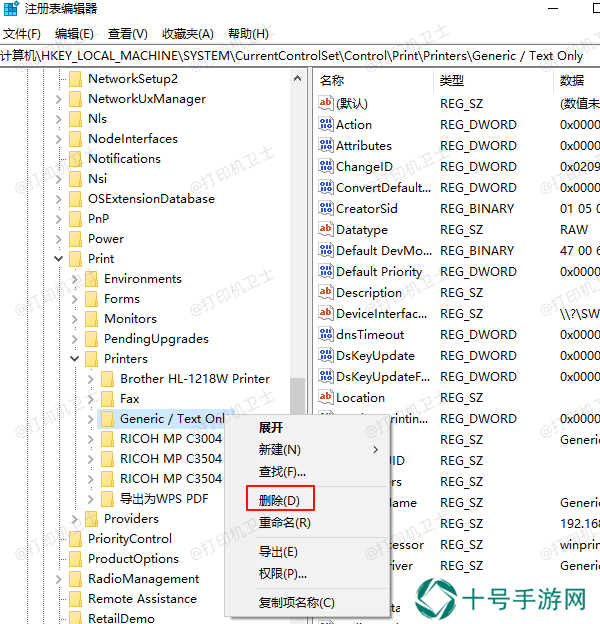Click the CreatorSid binary value icon

(x=325, y=208)
